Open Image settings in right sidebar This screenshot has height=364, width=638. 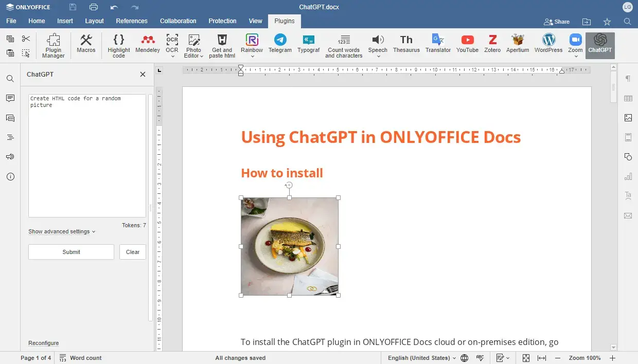(628, 118)
